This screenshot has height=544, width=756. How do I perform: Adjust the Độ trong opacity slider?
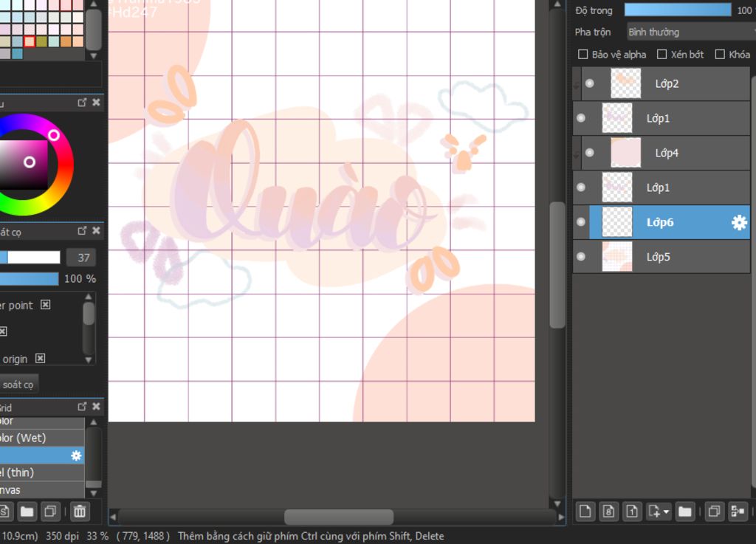point(678,10)
